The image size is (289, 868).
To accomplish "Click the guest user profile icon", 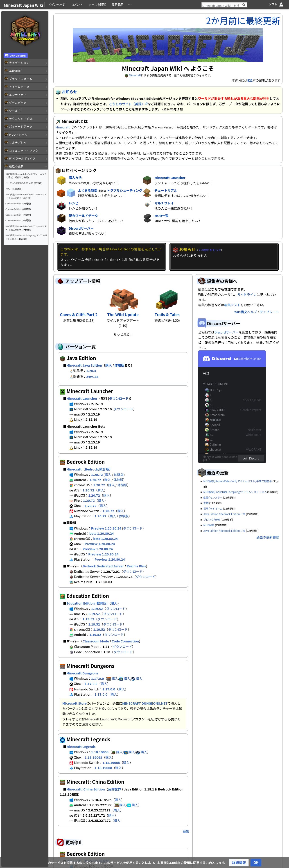I will pos(281,4).
